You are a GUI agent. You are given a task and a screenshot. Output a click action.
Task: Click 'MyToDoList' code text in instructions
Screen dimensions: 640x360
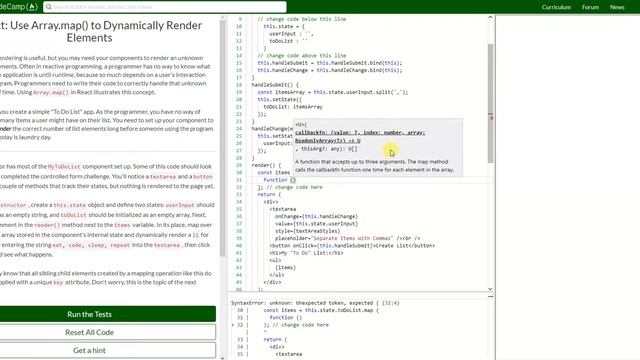click(x=64, y=167)
